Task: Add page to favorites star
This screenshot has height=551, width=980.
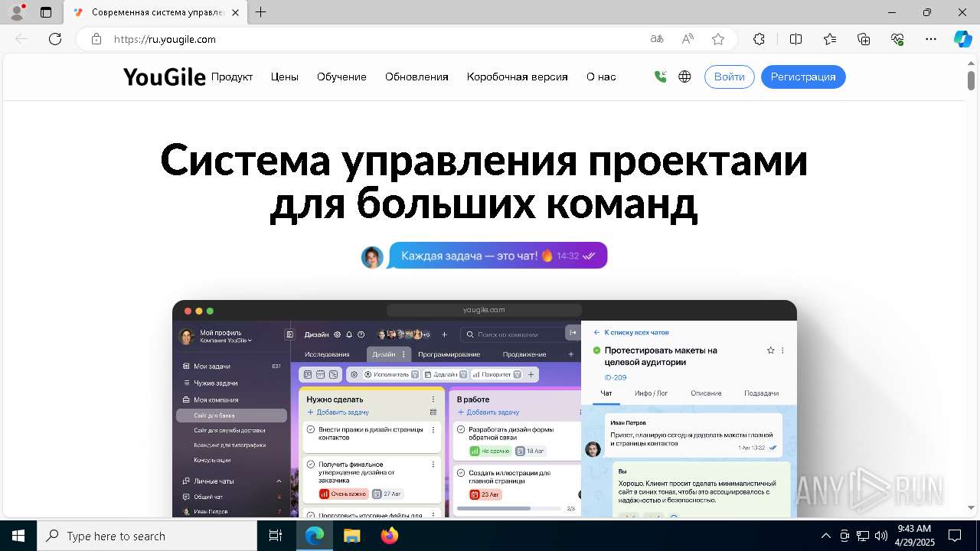Action: coord(718,39)
